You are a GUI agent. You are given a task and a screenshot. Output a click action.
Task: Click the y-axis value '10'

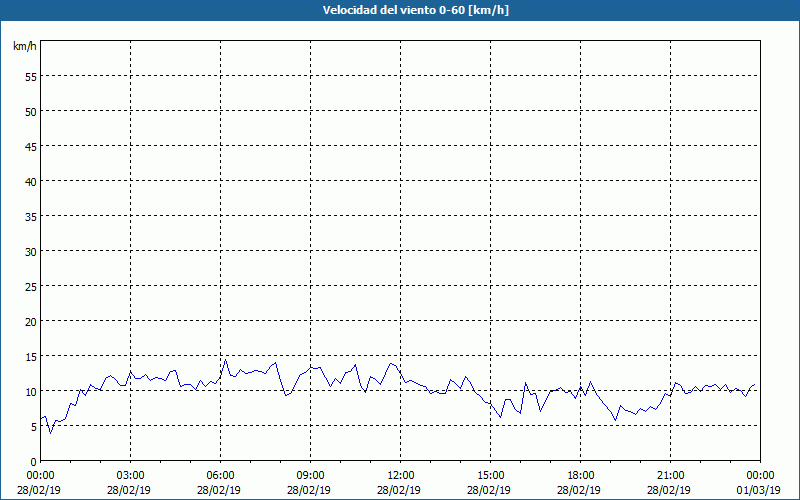(31, 391)
